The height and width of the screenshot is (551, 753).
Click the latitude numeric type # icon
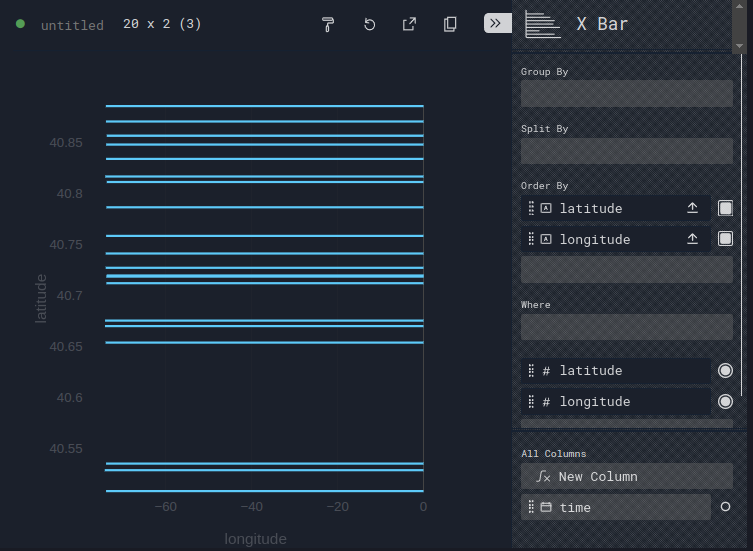click(546, 370)
